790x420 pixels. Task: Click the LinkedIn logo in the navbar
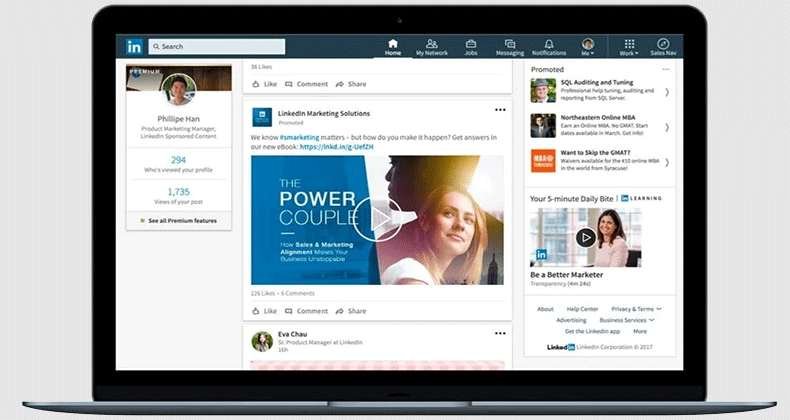[x=134, y=46]
